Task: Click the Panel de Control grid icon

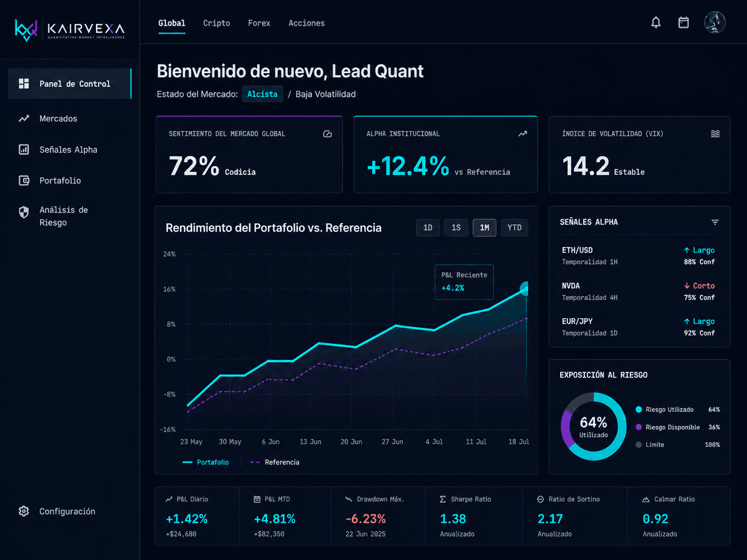Action: [x=24, y=84]
